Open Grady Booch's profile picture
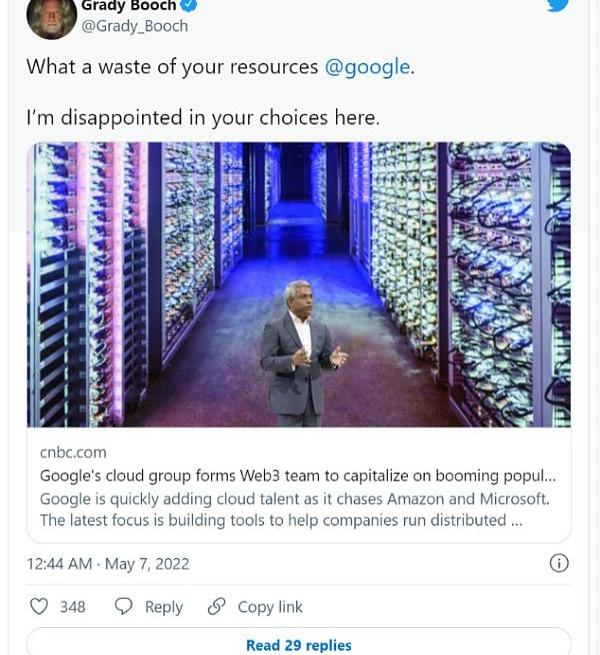Screen dimensions: 600x655 pyautogui.click(x=51, y=16)
